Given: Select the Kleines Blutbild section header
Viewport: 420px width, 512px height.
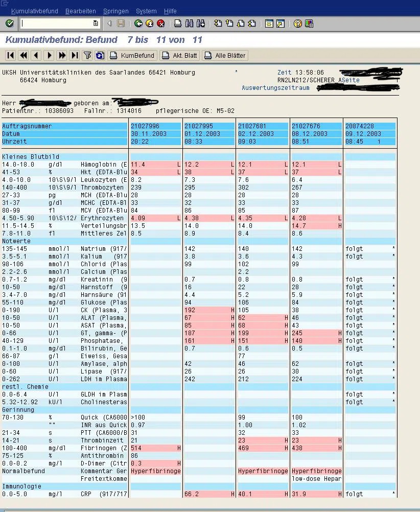Looking at the screenshot, I should [x=30, y=157].
